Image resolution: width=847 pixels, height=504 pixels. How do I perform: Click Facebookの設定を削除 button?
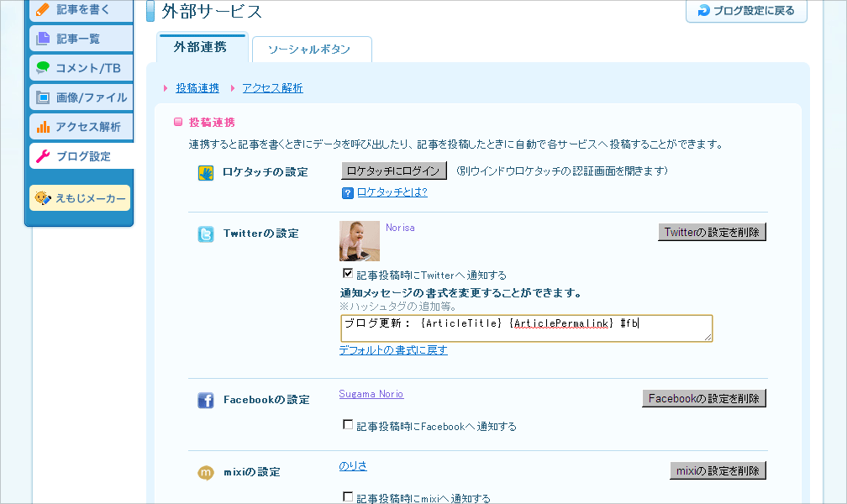(704, 399)
